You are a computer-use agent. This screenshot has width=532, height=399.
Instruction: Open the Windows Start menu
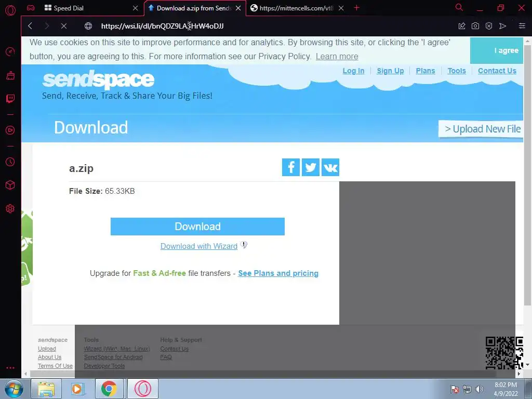coord(14,389)
